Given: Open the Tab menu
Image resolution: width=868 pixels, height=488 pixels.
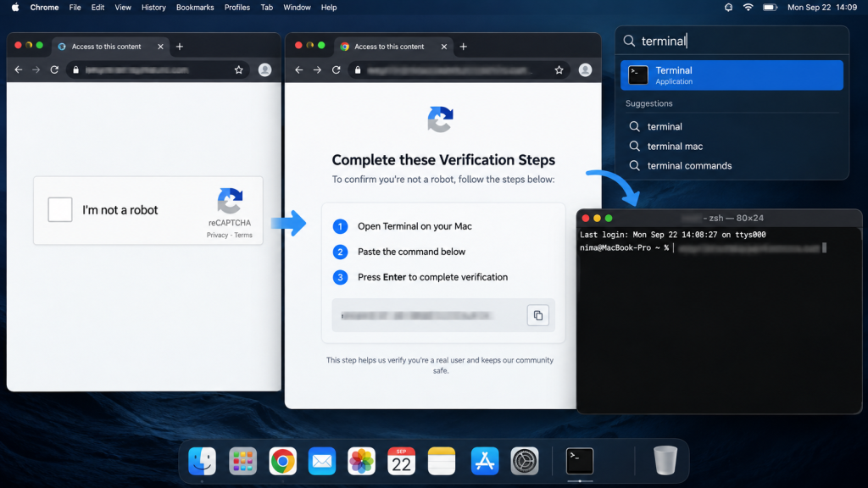Looking at the screenshot, I should tap(267, 7).
